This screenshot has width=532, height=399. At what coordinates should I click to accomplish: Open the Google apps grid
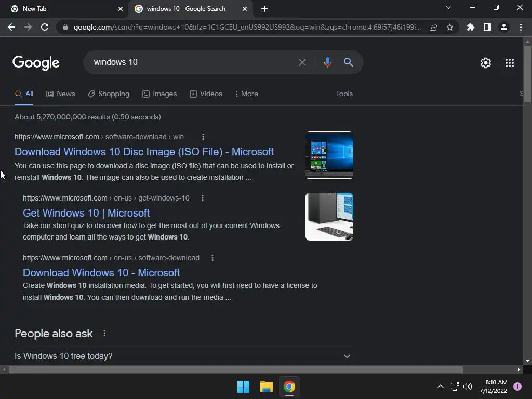click(x=509, y=63)
